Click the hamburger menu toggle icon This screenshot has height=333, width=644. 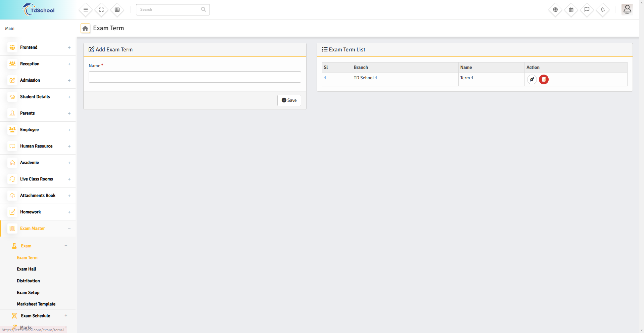pyautogui.click(x=86, y=10)
